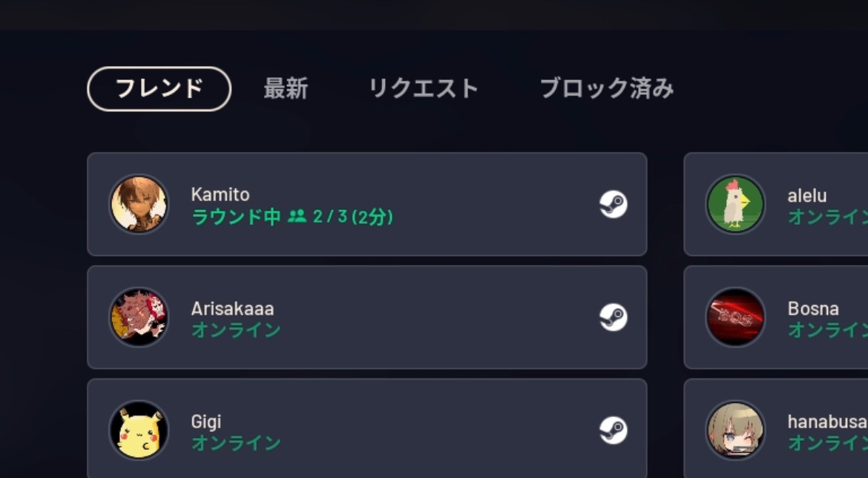This screenshot has width=868, height=478.
Task: Open Kamito's profile avatar
Action: [x=139, y=204]
